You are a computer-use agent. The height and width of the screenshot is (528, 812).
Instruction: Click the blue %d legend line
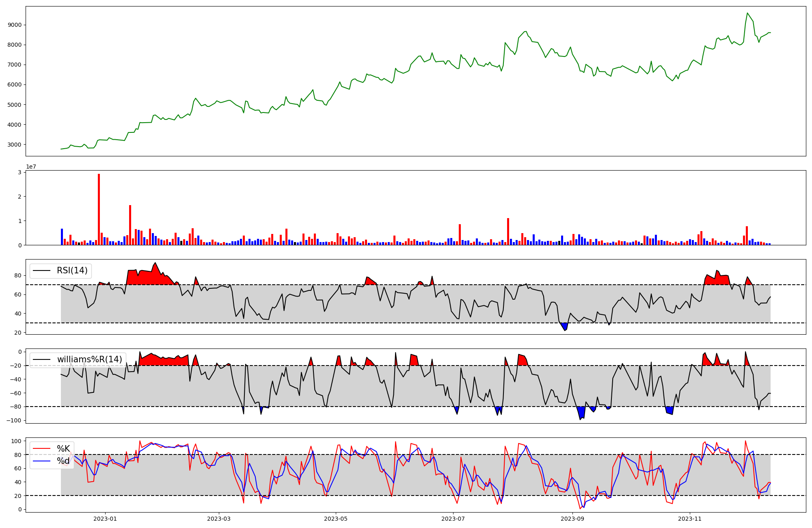click(x=41, y=461)
